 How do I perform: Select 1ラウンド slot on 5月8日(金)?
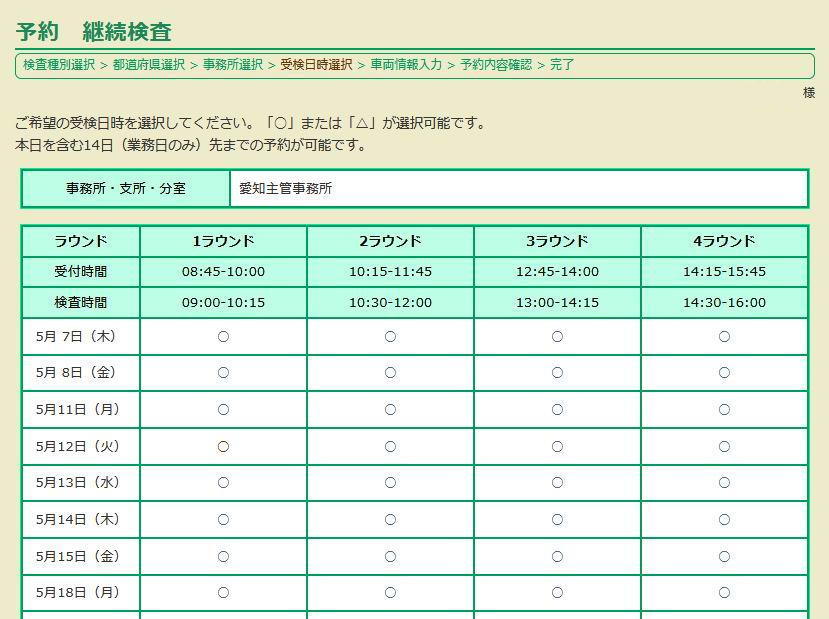pos(223,373)
